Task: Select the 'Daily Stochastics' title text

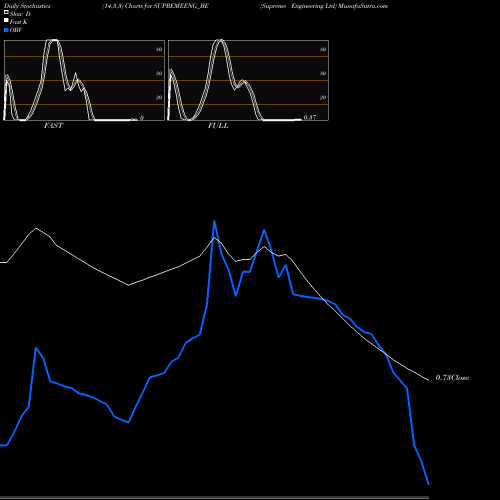Action: pyautogui.click(x=27, y=6)
